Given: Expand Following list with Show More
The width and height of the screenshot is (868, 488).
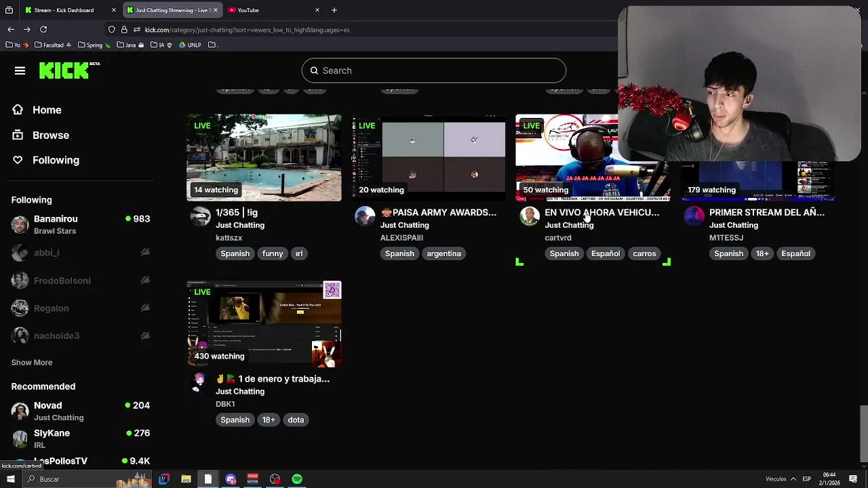Looking at the screenshot, I should click(x=31, y=362).
